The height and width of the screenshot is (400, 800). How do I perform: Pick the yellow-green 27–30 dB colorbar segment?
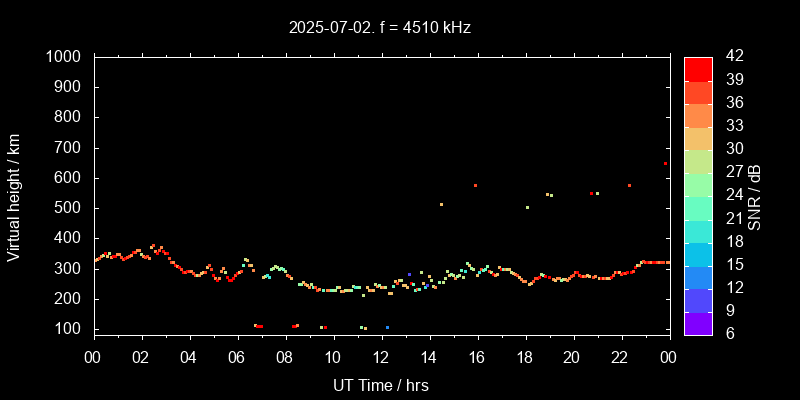click(697, 160)
